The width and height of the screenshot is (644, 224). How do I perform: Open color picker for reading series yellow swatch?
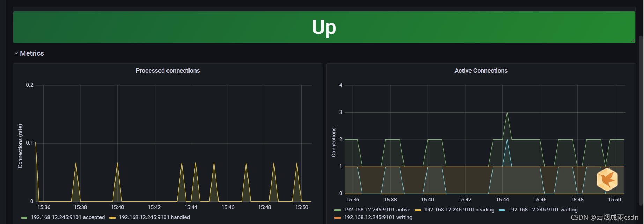pos(417,210)
